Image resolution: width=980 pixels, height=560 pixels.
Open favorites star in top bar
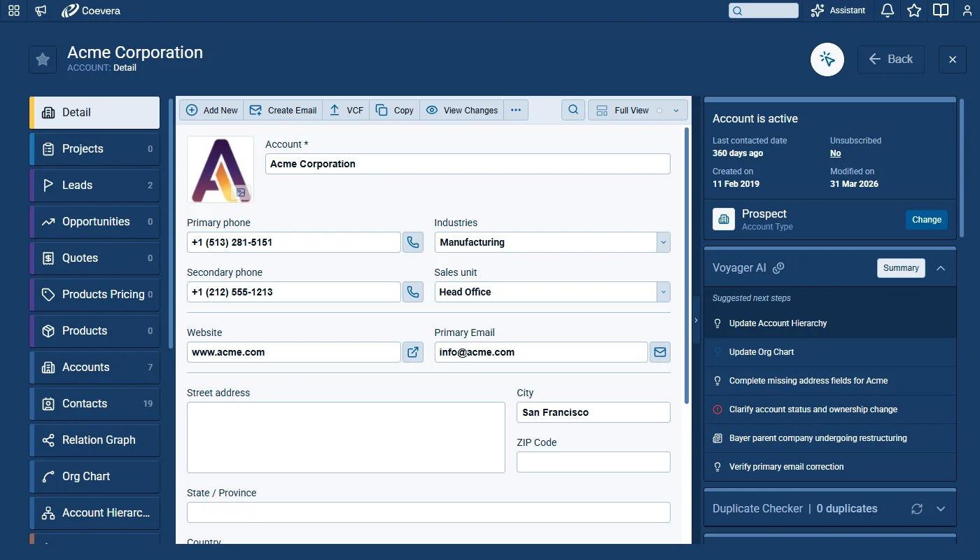914,10
